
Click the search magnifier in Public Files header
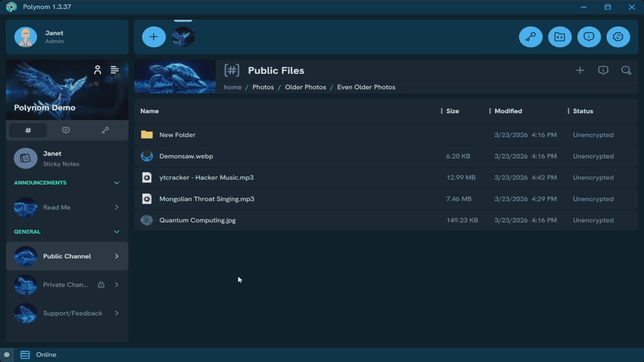(x=626, y=70)
